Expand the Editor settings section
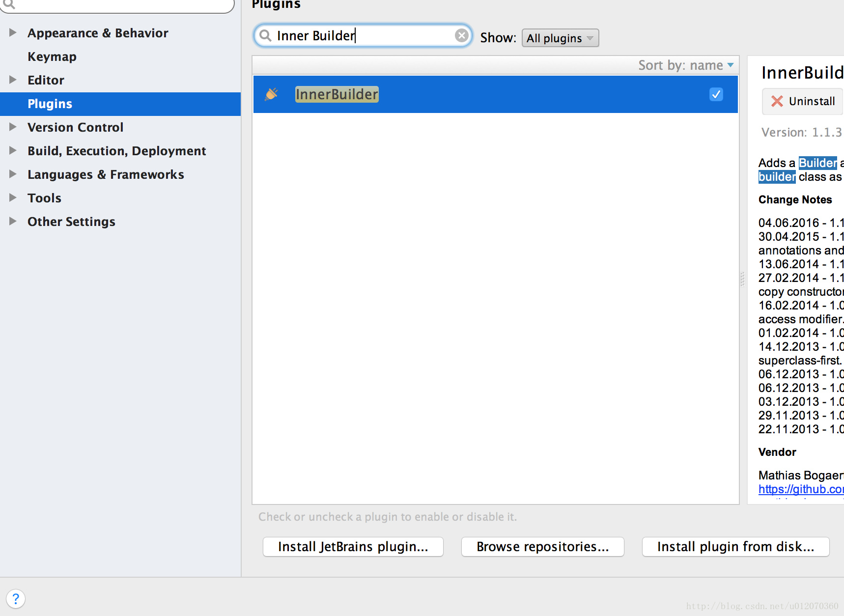This screenshot has height=616, width=844. 13,80
